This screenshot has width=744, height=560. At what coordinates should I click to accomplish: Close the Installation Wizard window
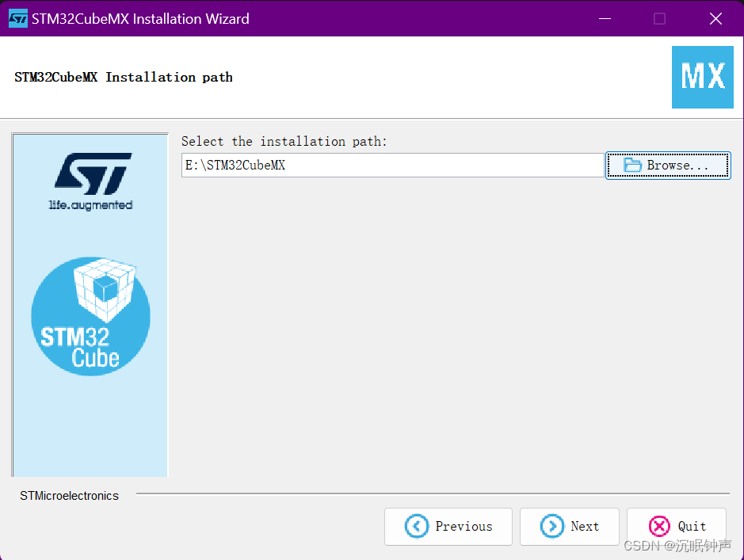(x=715, y=18)
